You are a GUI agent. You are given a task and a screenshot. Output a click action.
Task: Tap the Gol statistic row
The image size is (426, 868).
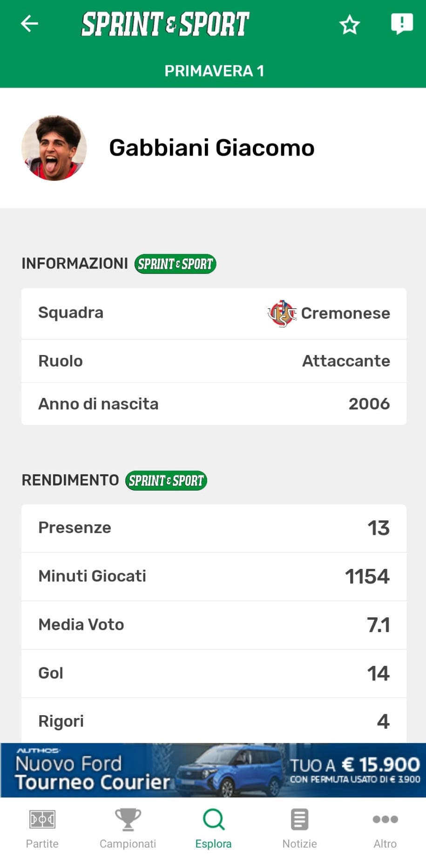(214, 673)
